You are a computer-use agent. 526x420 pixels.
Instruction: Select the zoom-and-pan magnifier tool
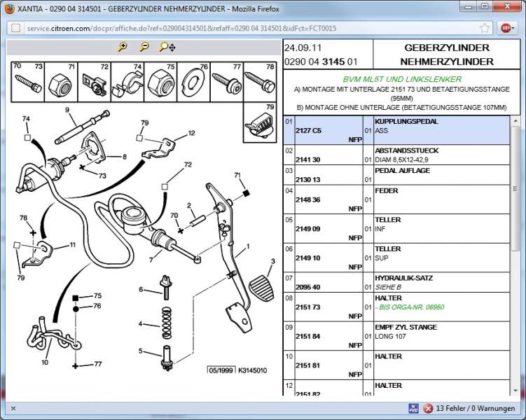[167, 47]
